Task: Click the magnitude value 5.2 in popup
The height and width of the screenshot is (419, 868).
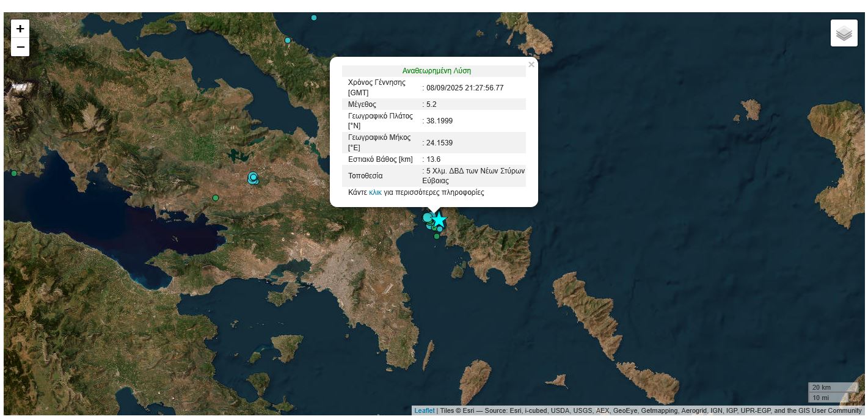Action: (431, 104)
